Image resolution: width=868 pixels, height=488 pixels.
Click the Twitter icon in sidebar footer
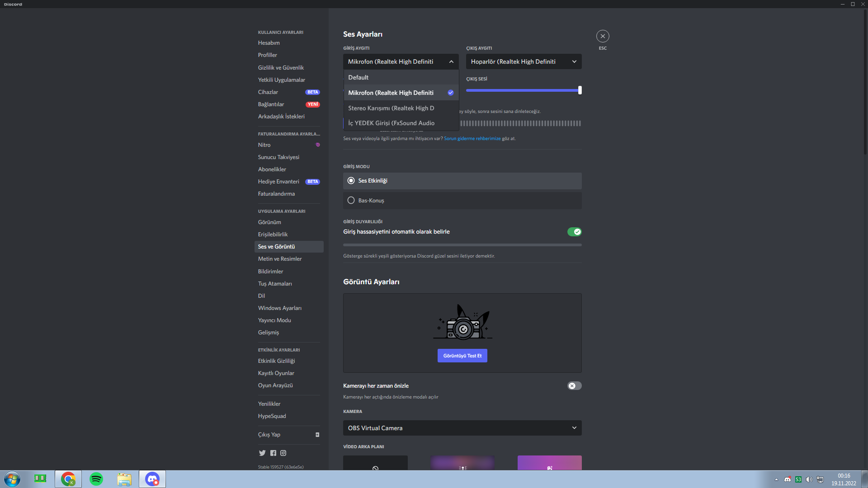click(262, 453)
